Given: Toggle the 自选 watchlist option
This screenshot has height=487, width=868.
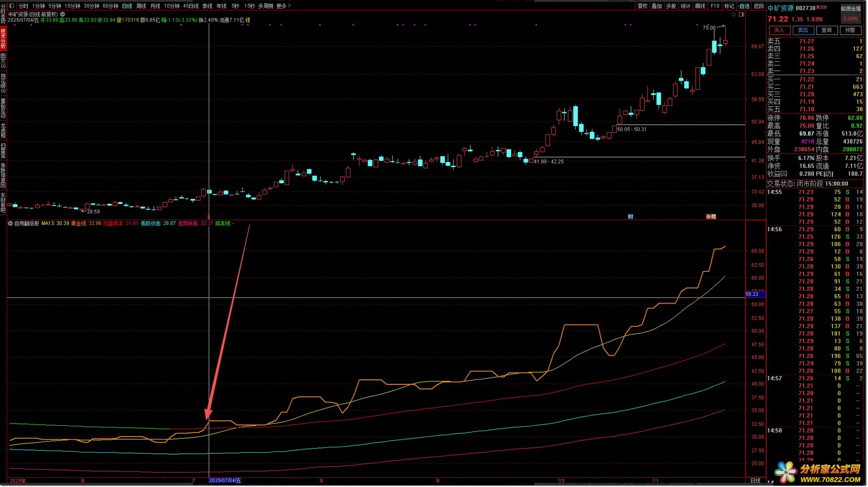Looking at the screenshot, I should [744, 6].
